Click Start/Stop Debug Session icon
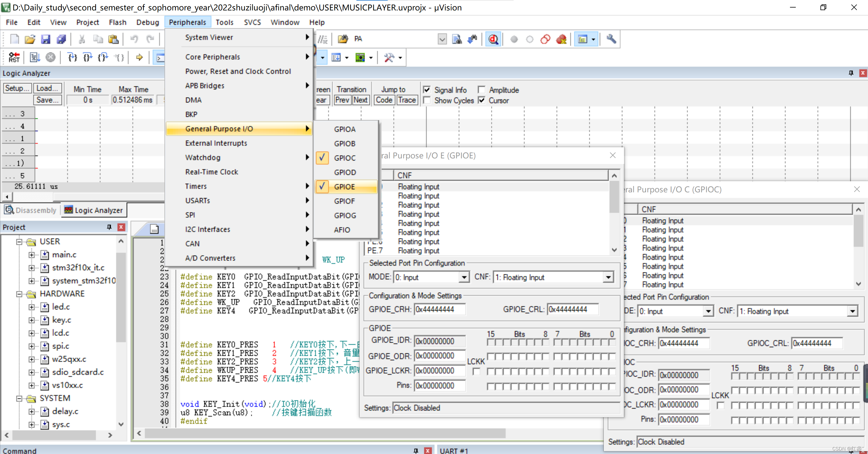 click(493, 39)
